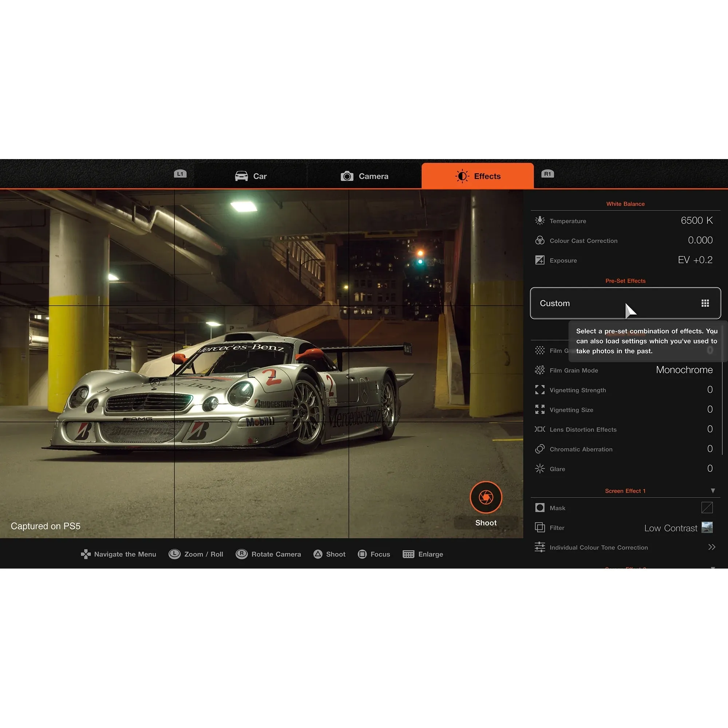Viewport: 728px width, 728px height.
Task: Click the Temperature white balance icon
Action: 540,221
